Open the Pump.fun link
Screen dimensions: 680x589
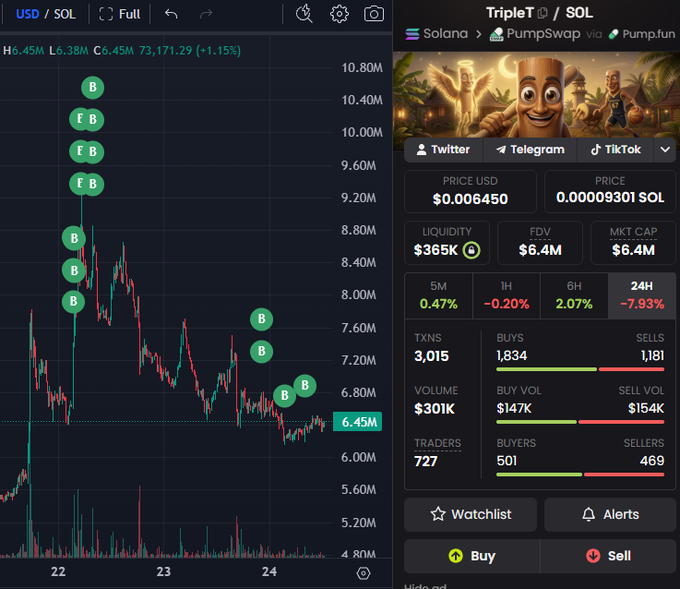pos(642,34)
